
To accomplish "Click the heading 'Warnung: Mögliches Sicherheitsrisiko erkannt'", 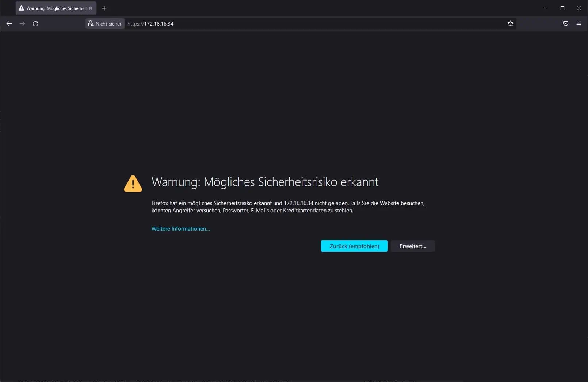I will point(265,182).
